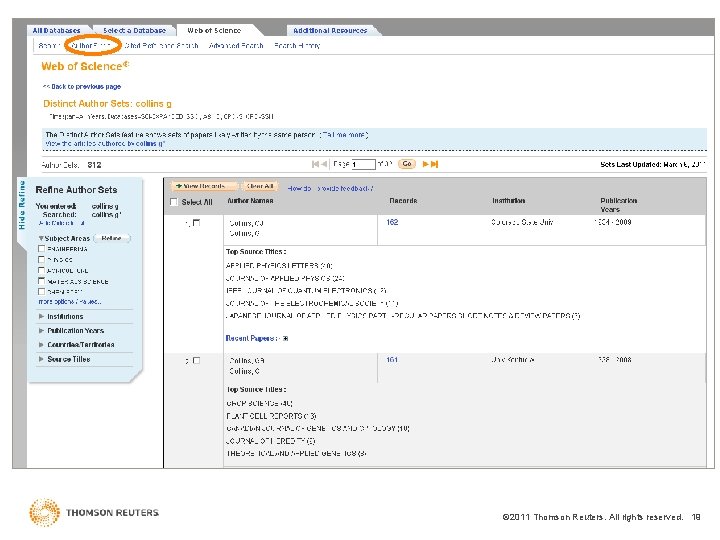Expand the Institutions refine section
Viewport: 720px width, 540px height.
point(41,316)
